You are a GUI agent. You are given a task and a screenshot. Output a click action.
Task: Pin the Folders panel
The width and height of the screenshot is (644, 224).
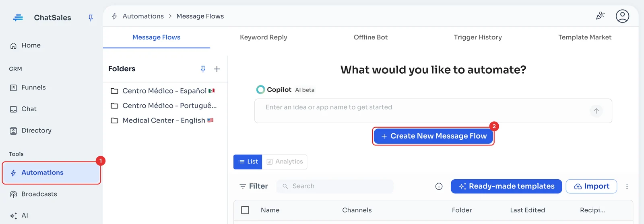point(203,69)
